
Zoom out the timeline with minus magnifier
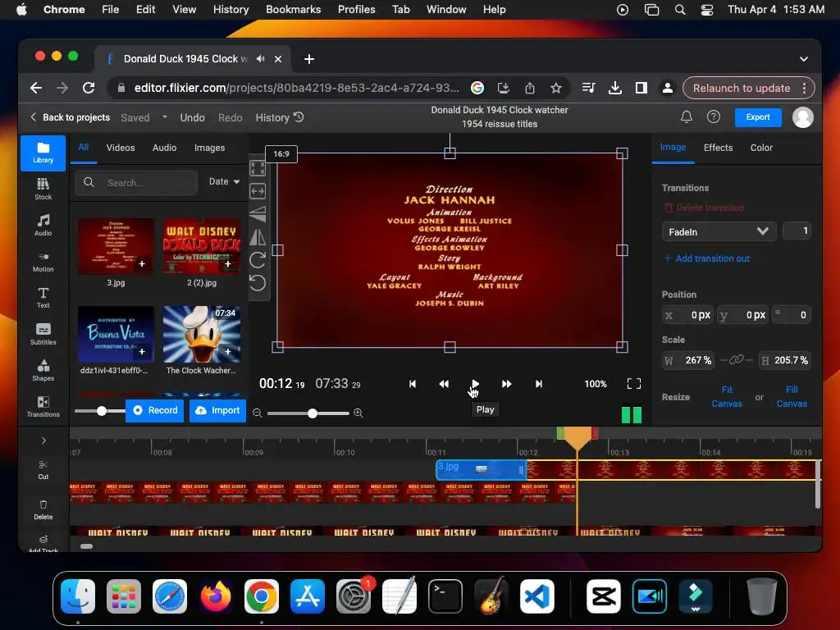tap(258, 413)
